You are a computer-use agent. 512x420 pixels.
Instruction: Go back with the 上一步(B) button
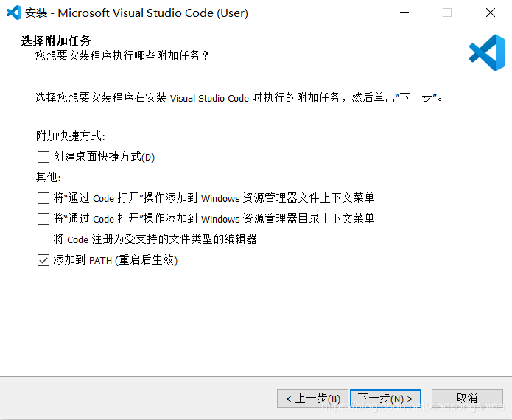click(x=312, y=399)
